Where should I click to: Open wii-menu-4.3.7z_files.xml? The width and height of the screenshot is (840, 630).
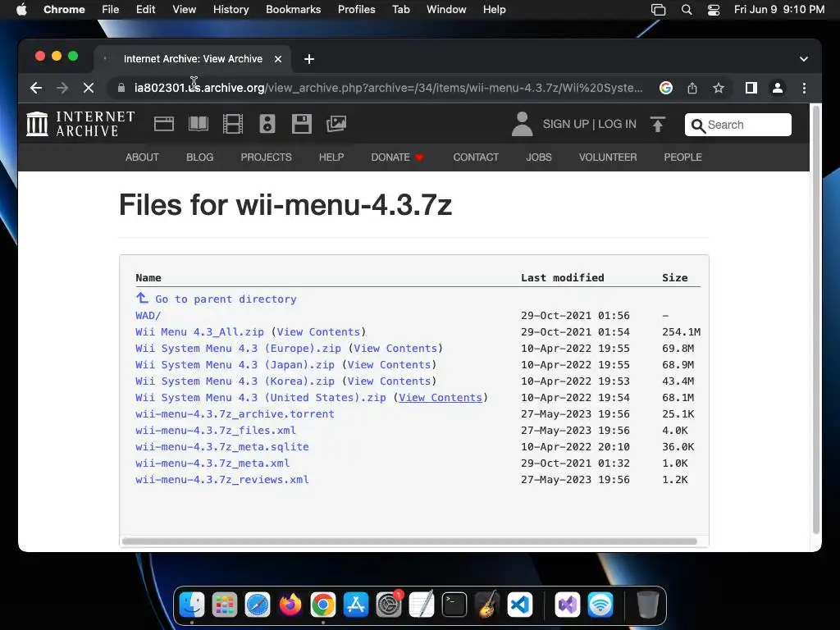point(216,430)
